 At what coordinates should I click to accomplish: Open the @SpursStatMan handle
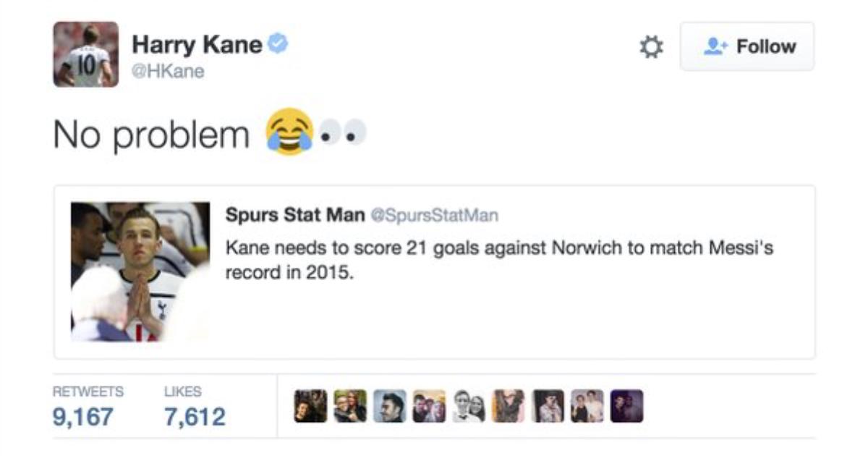(x=434, y=216)
